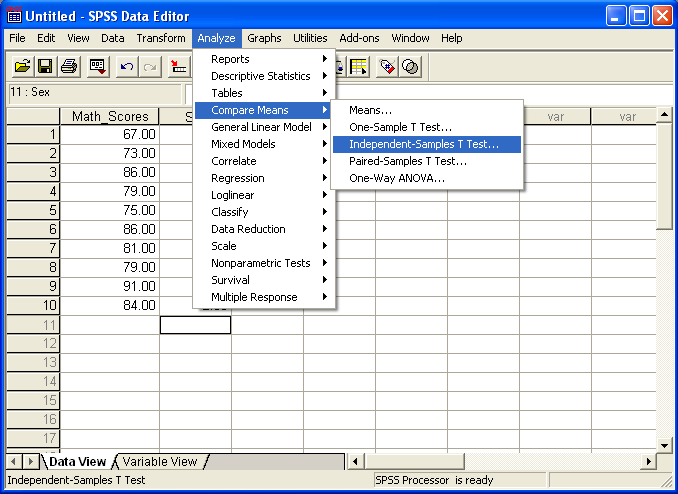Click the cell containing 91.00
This screenshot has height=494, width=678.
109,286
